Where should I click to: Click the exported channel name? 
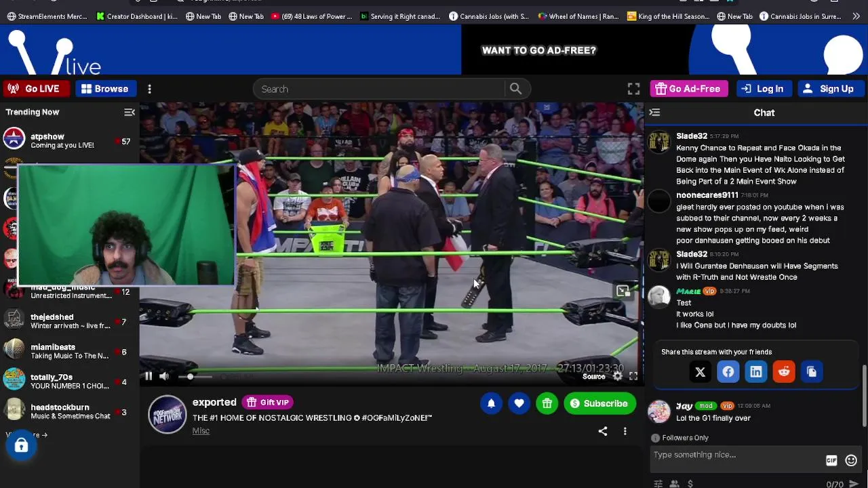coord(214,402)
